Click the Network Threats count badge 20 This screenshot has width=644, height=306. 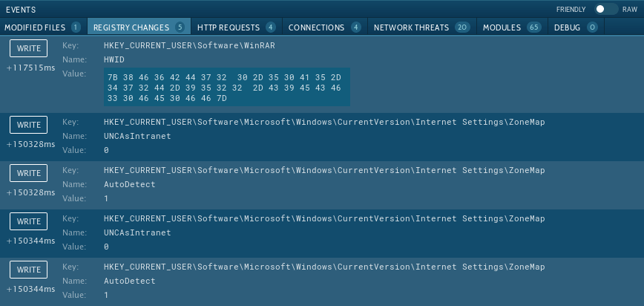tap(462, 27)
